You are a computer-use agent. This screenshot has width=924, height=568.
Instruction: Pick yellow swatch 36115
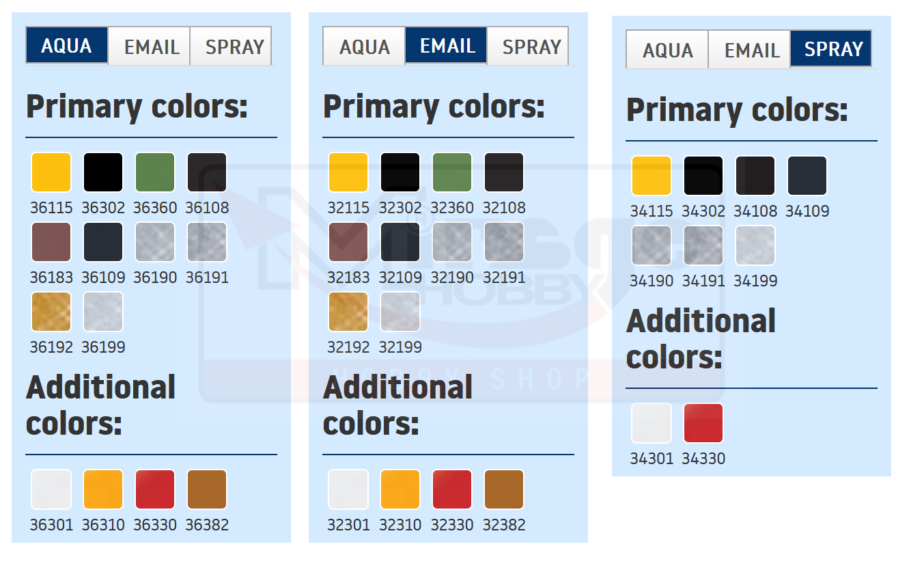(51, 172)
